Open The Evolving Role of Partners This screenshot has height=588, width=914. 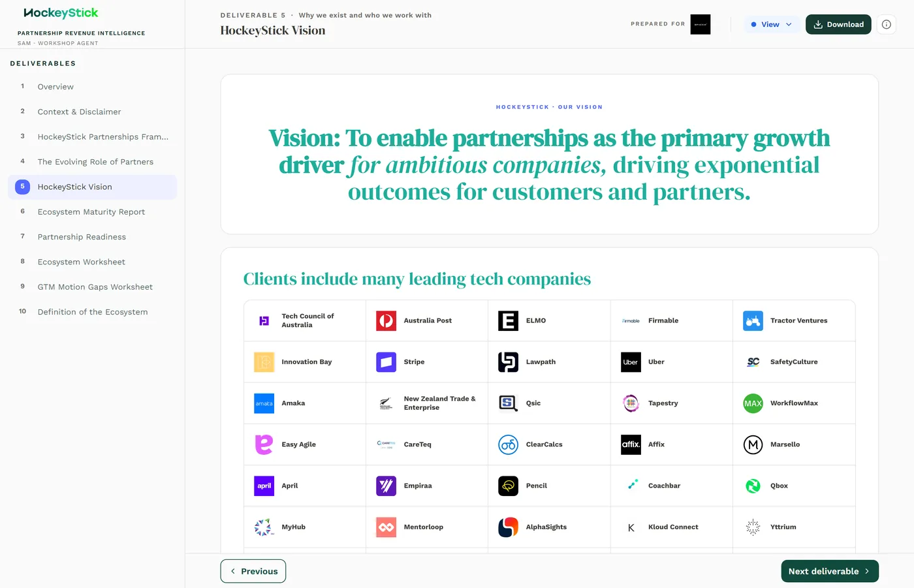point(92,162)
